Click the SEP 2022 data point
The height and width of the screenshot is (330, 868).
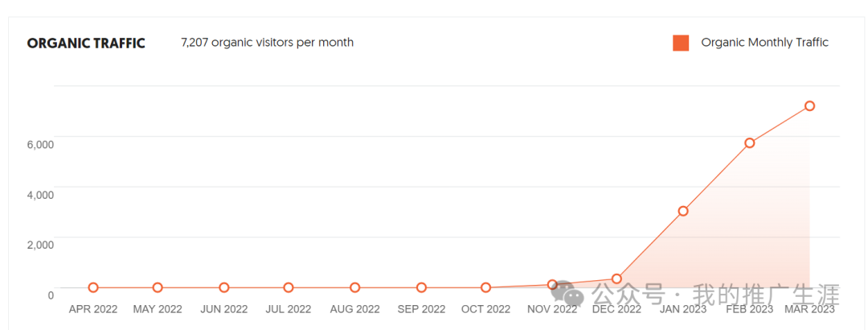click(x=421, y=287)
